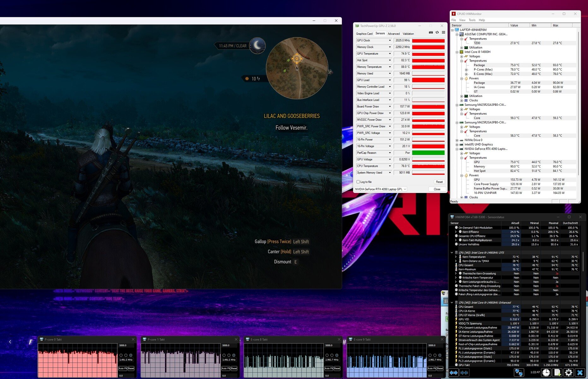Viewport: 588px width, 379px height.
Task: Click the red GPU Load graph bar
Action: coord(428,80)
